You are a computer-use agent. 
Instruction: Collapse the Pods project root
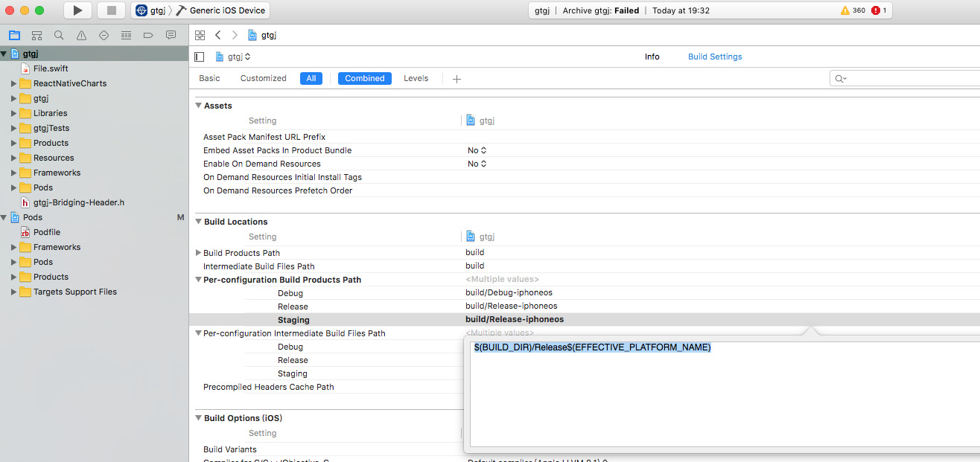click(4, 217)
